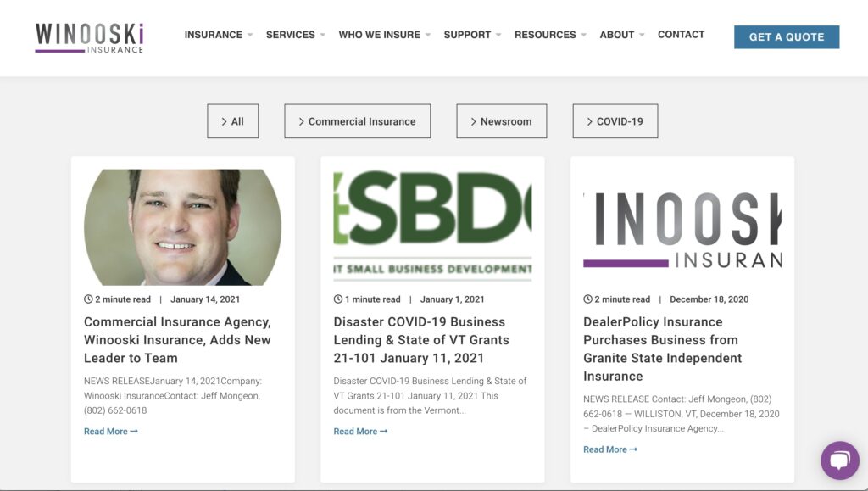Click clock icon beside January 14, 2021 post
The image size is (868, 491).
pyautogui.click(x=88, y=299)
